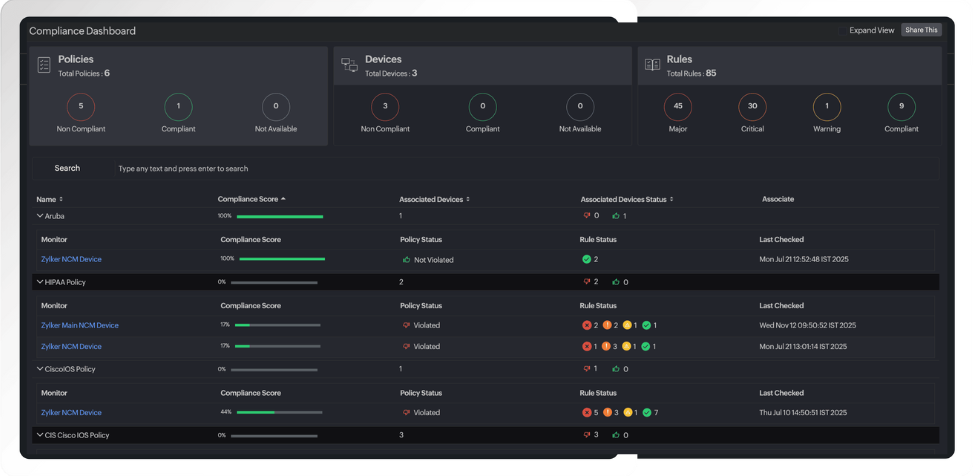The image size is (974, 476).
Task: Click yellow warning icon for Zylker Main NCM Device
Action: coord(627,325)
